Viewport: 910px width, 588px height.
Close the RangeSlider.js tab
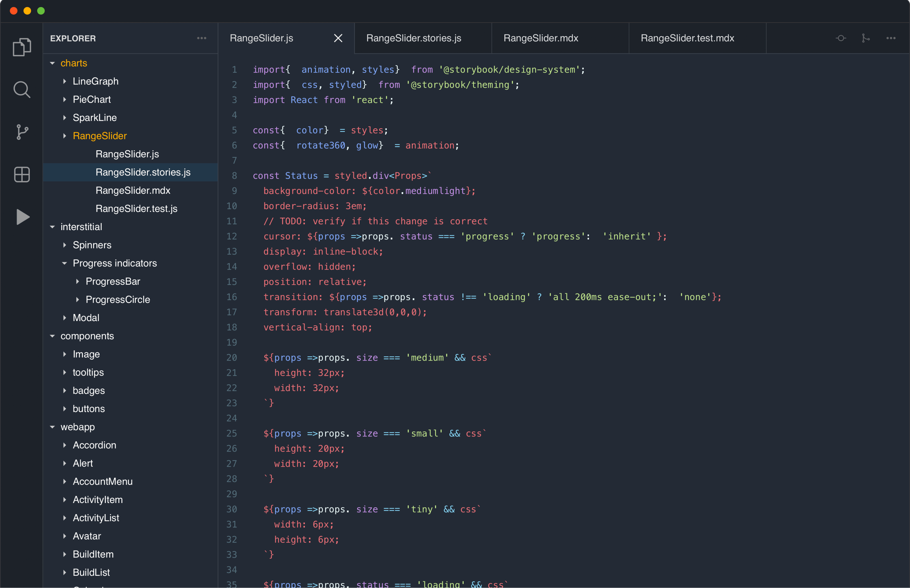[338, 38]
